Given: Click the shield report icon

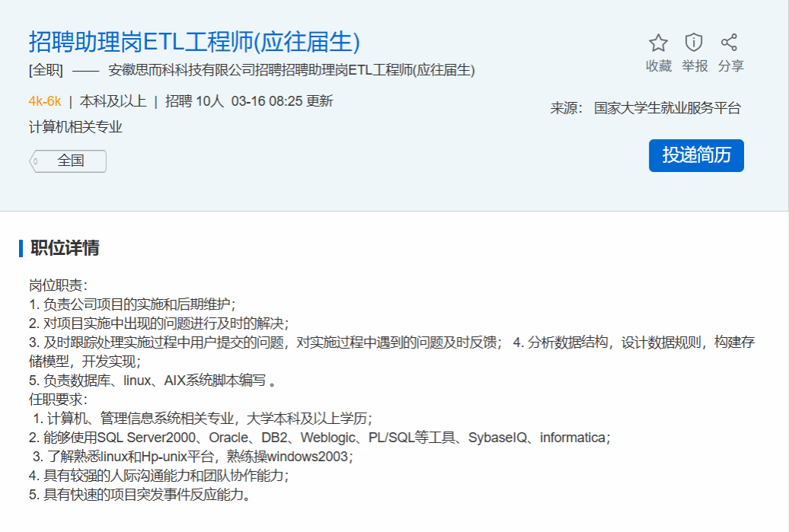Looking at the screenshot, I should pos(694,42).
